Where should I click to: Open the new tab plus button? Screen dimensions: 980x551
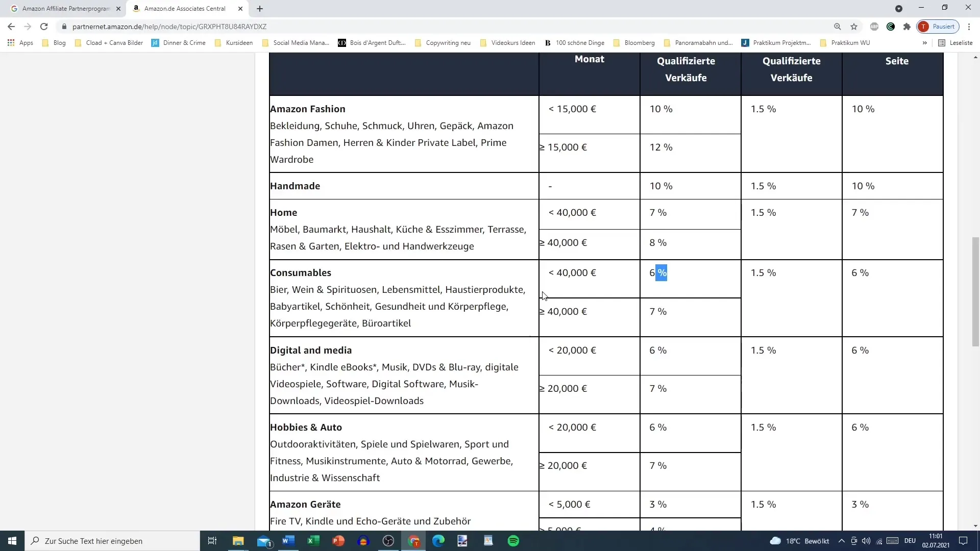pos(260,9)
